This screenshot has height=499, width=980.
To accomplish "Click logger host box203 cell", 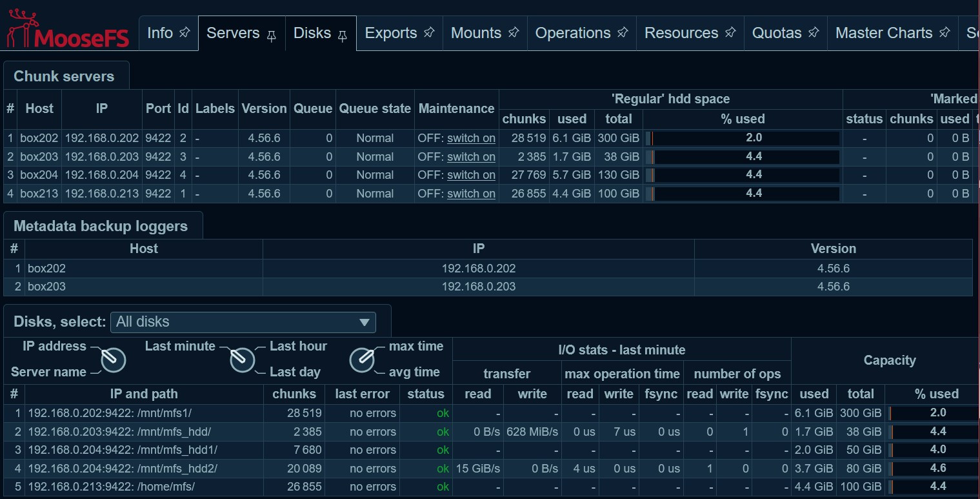I will [x=143, y=287].
